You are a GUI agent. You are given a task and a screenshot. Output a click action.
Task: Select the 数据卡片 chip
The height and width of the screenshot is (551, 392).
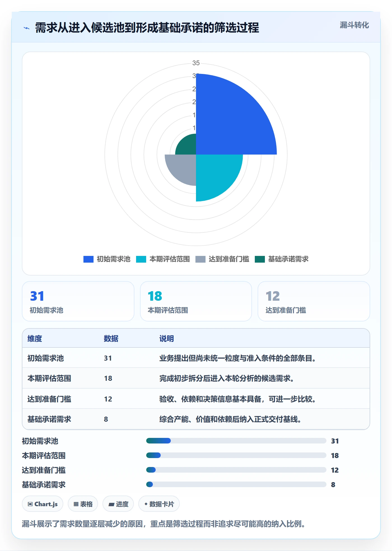coord(159,504)
